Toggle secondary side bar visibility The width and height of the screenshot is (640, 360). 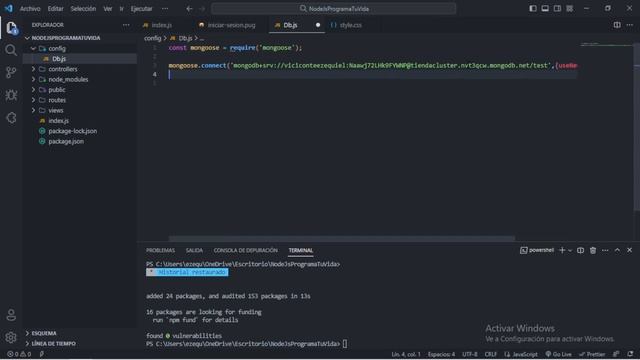pyautogui.click(x=557, y=9)
